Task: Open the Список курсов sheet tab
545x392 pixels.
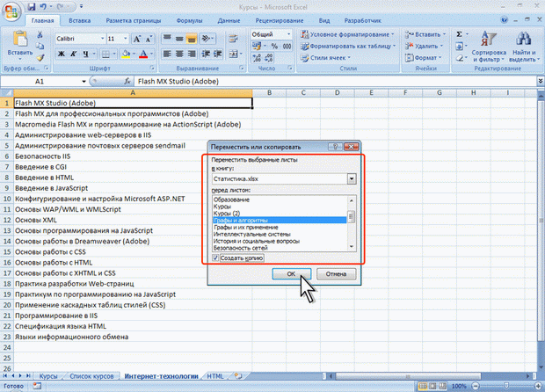Action: coord(91,375)
